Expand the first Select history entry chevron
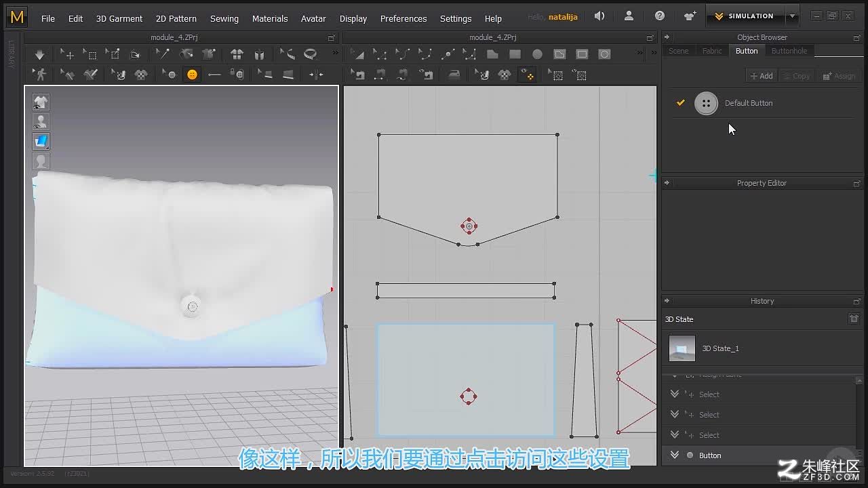Image resolution: width=868 pixels, height=488 pixels. [x=674, y=394]
